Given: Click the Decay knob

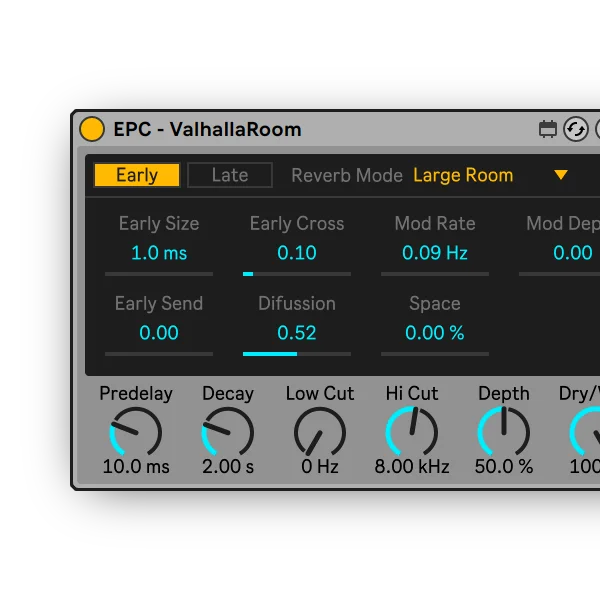Looking at the screenshot, I should (x=228, y=432).
